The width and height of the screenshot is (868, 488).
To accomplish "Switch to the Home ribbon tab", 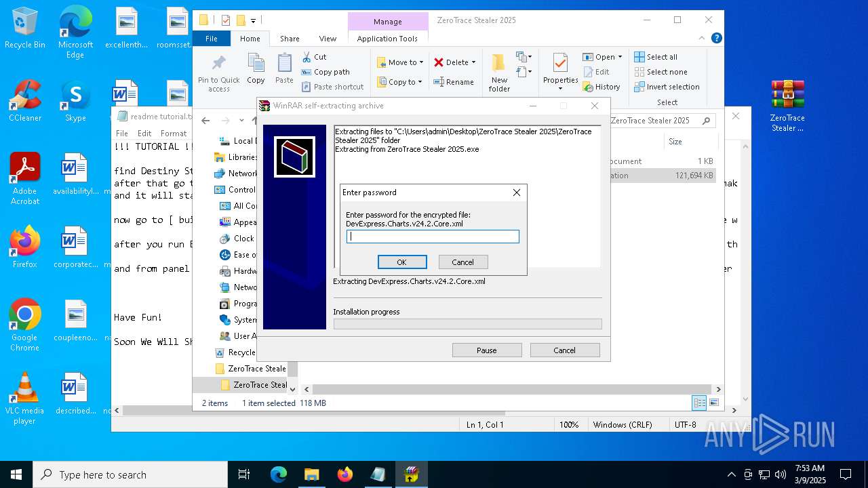I will click(250, 39).
